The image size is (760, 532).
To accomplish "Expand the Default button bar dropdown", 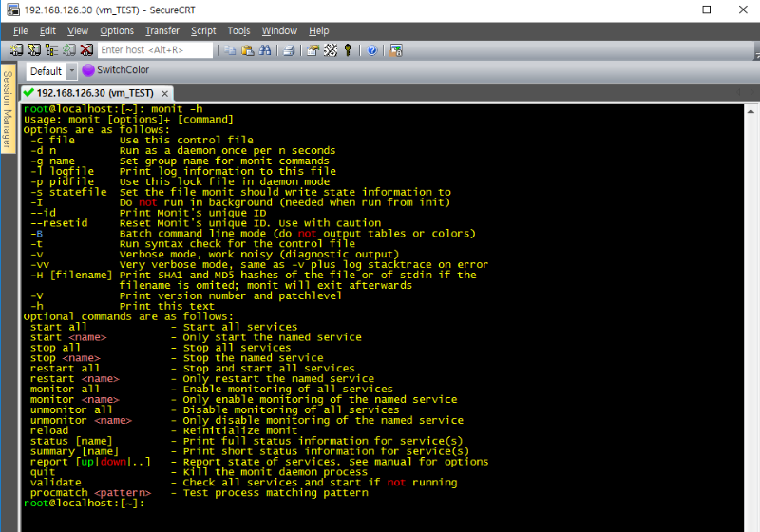I will [x=72, y=71].
